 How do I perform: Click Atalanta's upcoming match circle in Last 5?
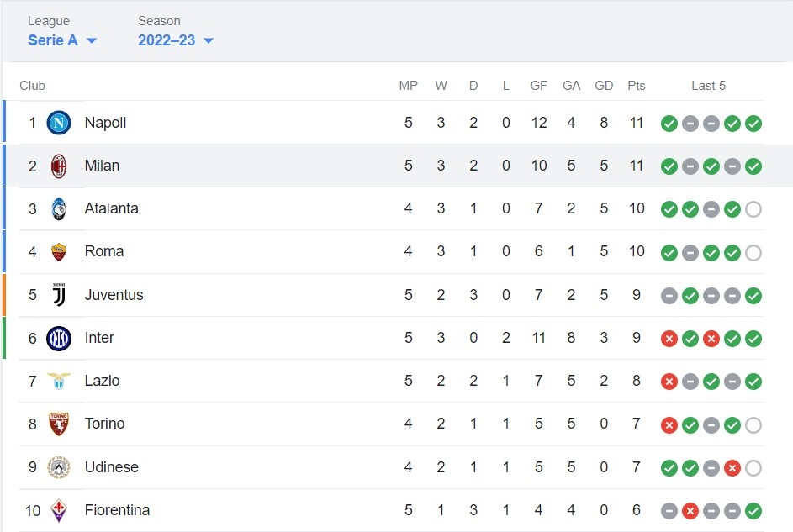(753, 209)
